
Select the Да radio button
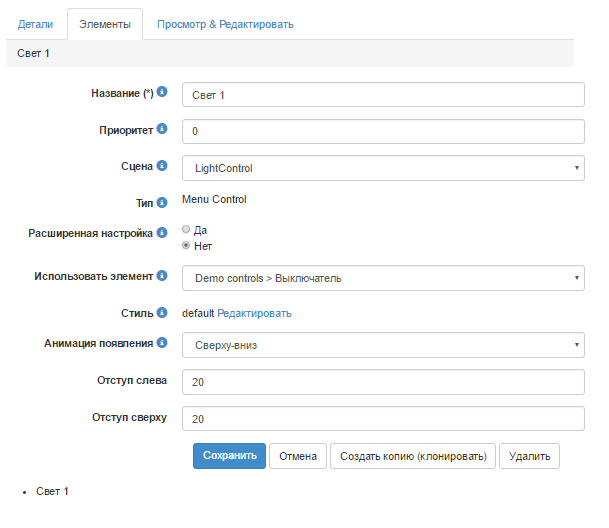point(186,229)
